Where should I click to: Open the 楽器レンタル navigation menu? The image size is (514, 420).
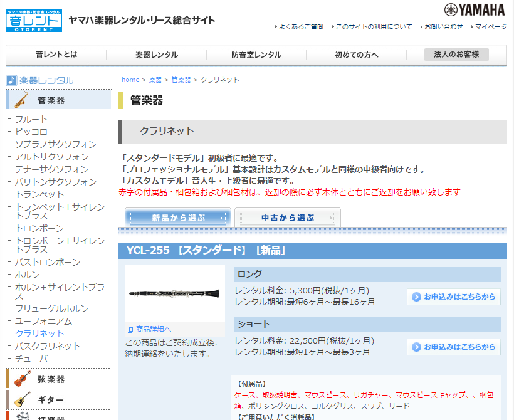157,55
